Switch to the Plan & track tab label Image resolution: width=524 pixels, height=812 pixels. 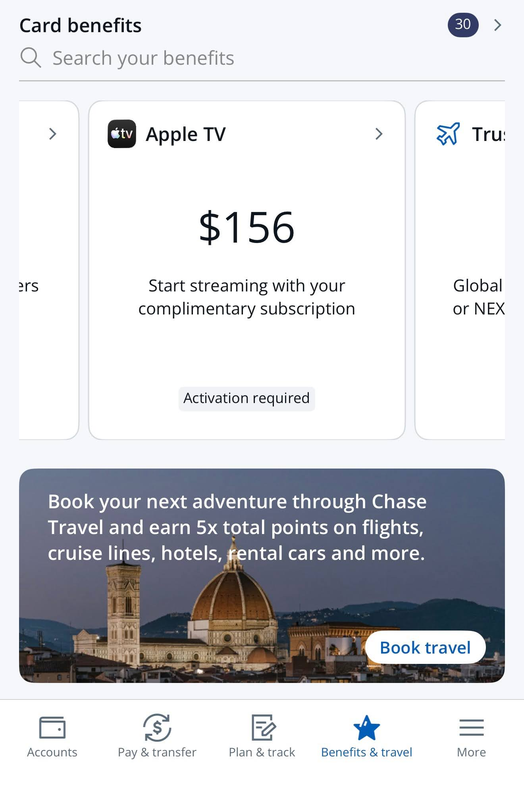262,752
